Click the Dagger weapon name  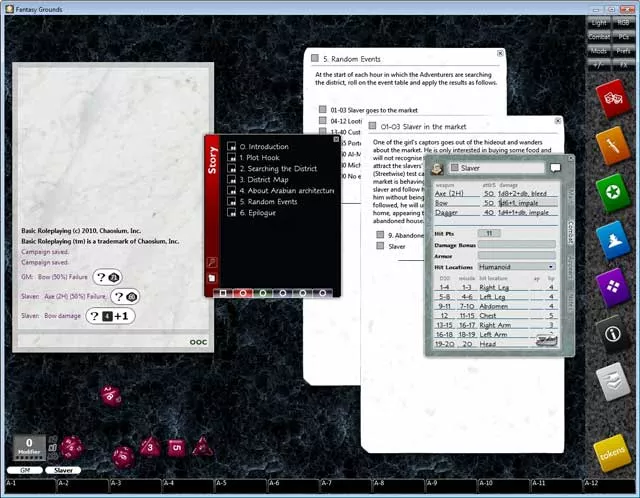(446, 212)
